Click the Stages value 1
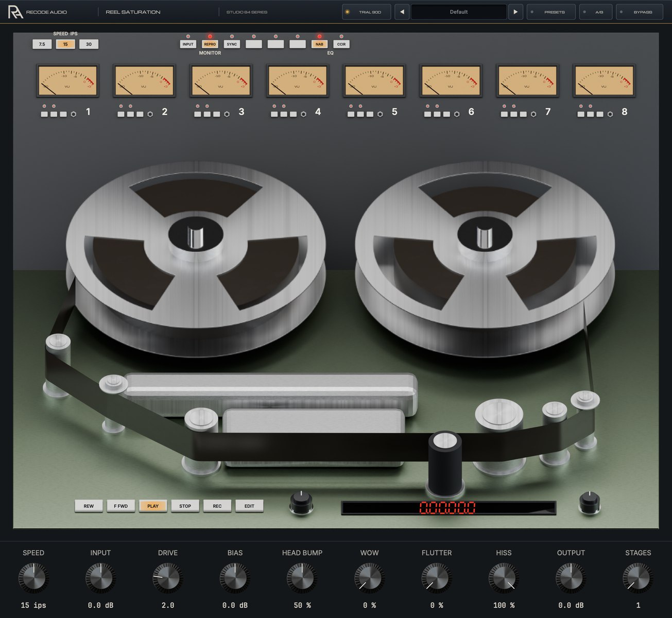The height and width of the screenshot is (618, 672). point(638,605)
